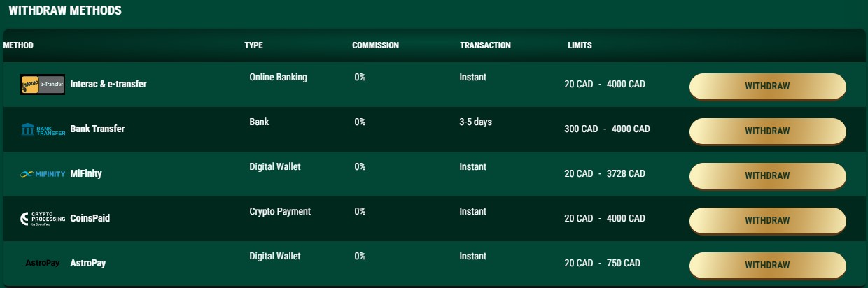Select the Bank Transfer method name

pos(97,129)
